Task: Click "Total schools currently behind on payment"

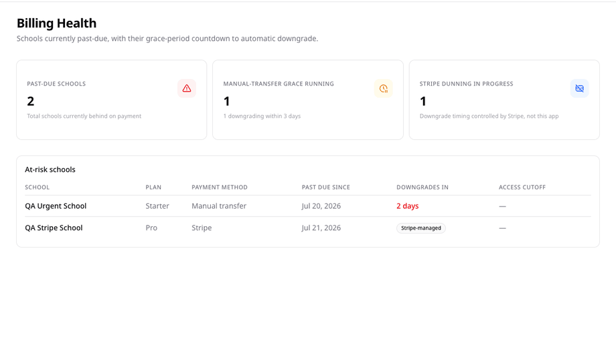Action: [84, 116]
